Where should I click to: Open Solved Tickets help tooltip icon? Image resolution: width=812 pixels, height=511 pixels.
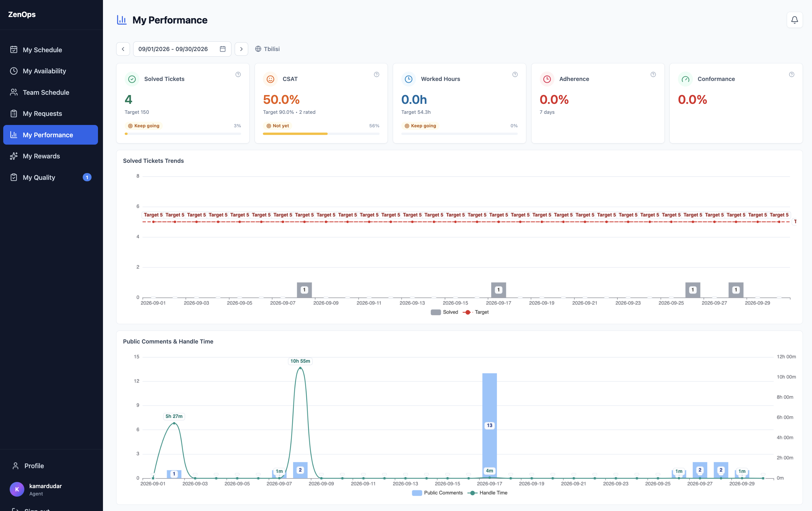click(238, 75)
